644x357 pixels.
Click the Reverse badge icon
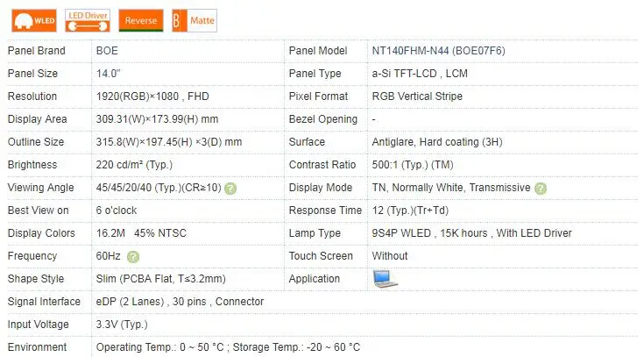click(141, 20)
